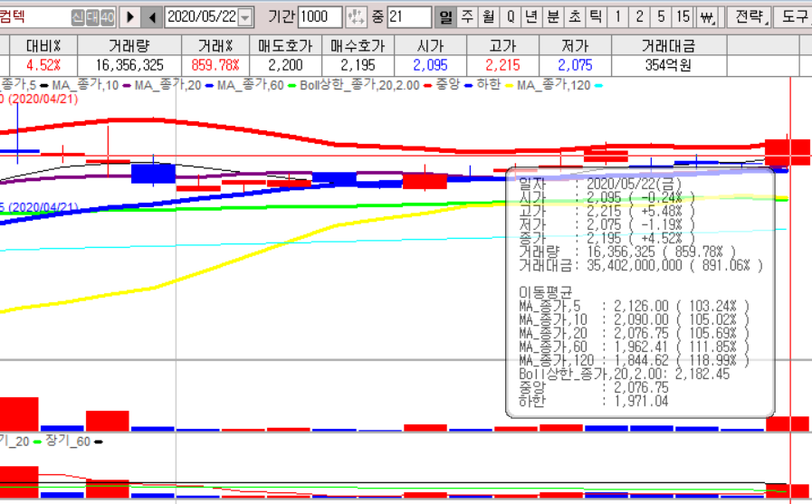Open the 도구 tools menu

793,17
